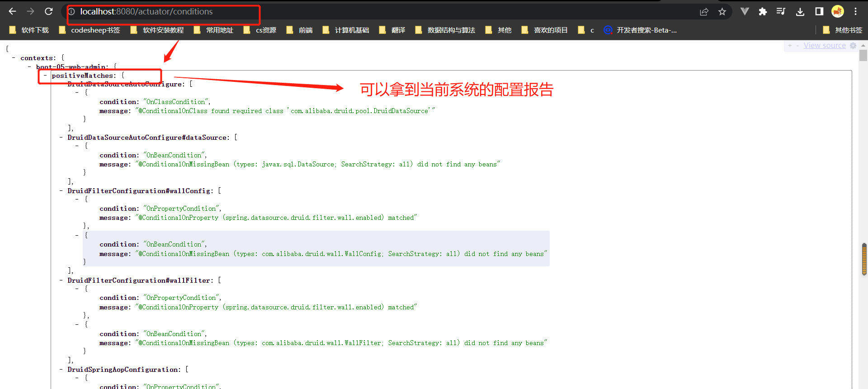The width and height of the screenshot is (868, 389).
Task: Select message about DruidDataSource required class
Action: [x=285, y=111]
